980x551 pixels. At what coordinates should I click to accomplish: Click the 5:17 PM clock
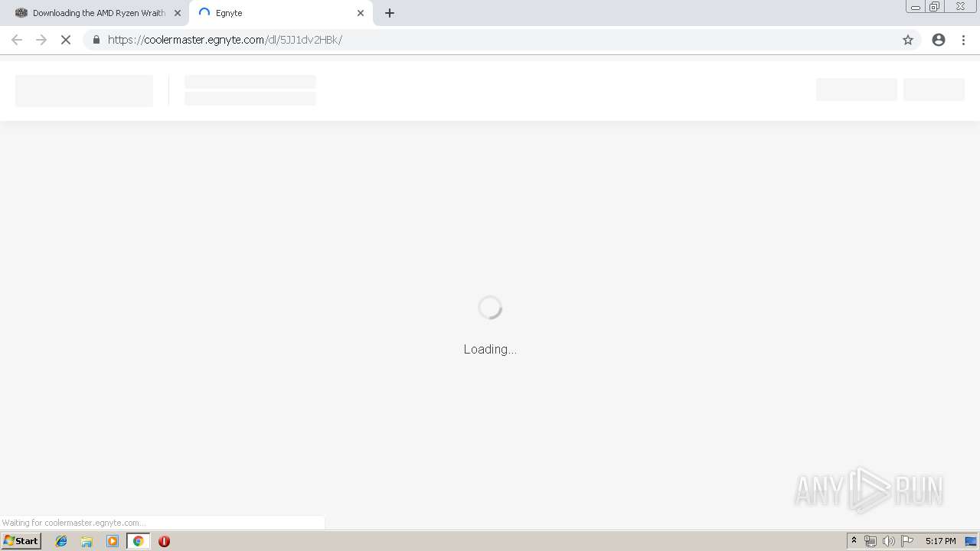point(940,541)
